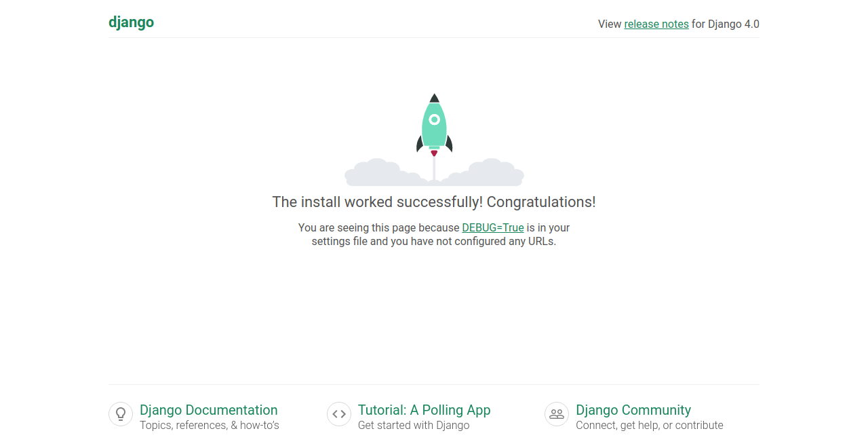Follow the DEBUG=True link
The width and height of the screenshot is (868, 448).
(x=492, y=228)
